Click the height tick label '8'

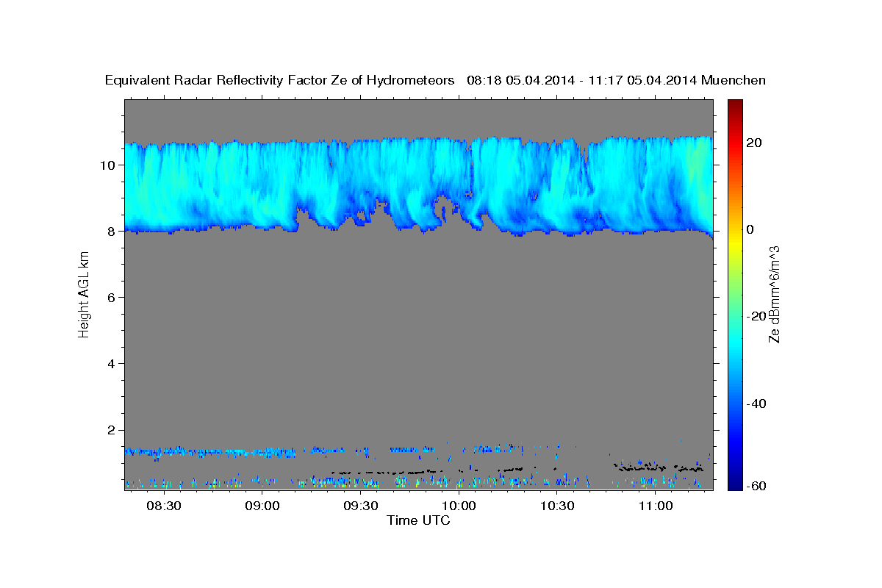[x=112, y=231]
